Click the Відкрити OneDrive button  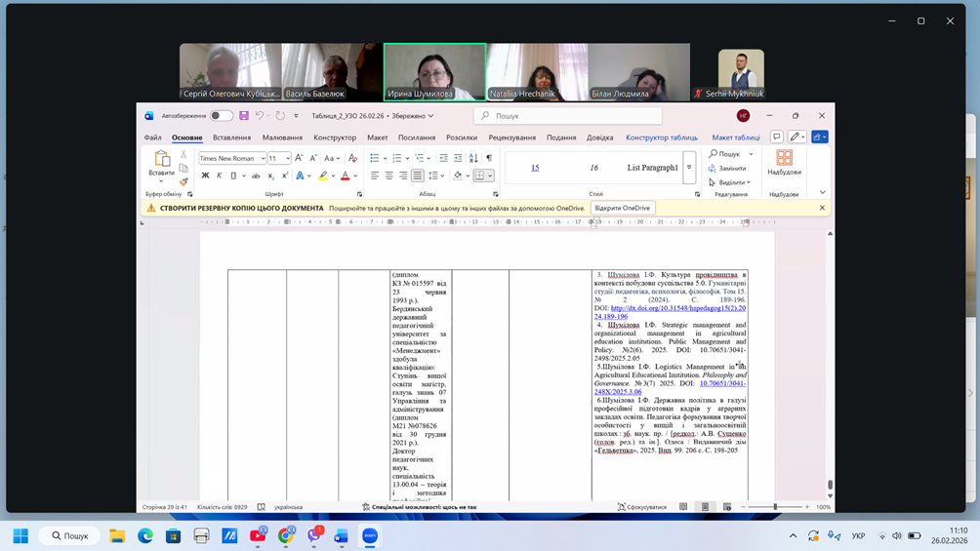pos(622,208)
